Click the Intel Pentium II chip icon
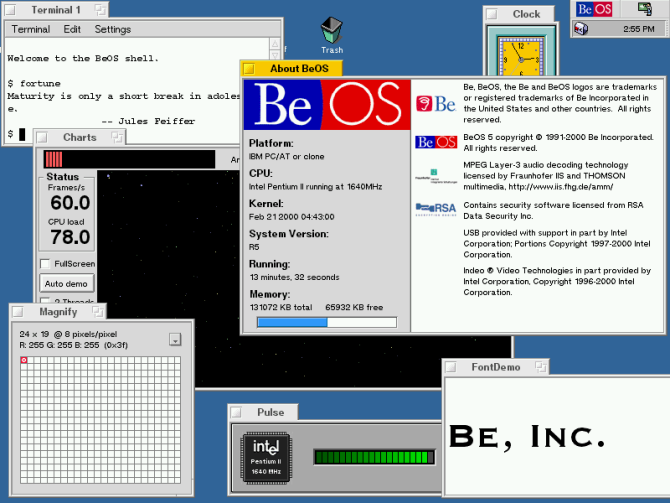Screen dimensions: 670x503 tap(266, 458)
